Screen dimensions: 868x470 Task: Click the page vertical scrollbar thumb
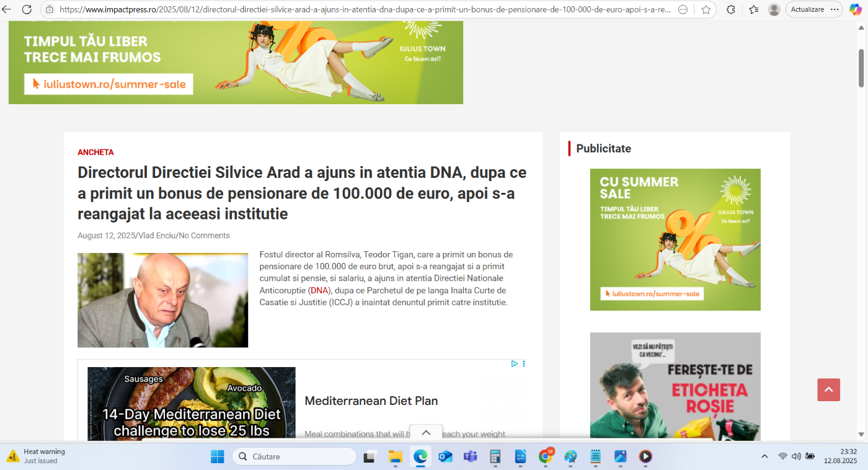861,67
